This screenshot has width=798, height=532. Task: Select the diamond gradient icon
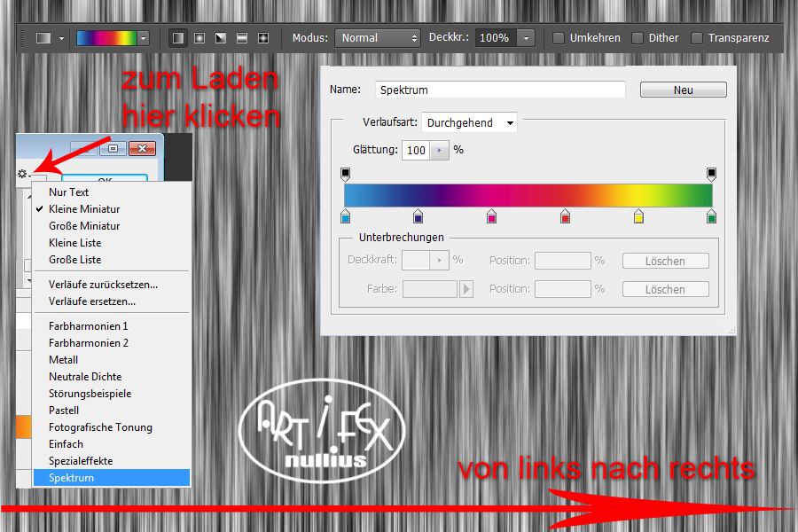263,38
